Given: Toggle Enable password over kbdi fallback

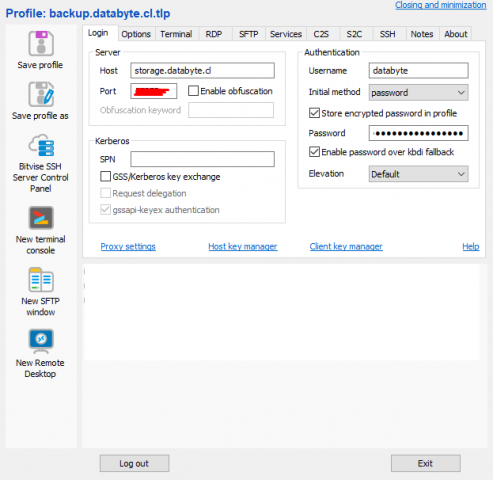Looking at the screenshot, I should (314, 152).
